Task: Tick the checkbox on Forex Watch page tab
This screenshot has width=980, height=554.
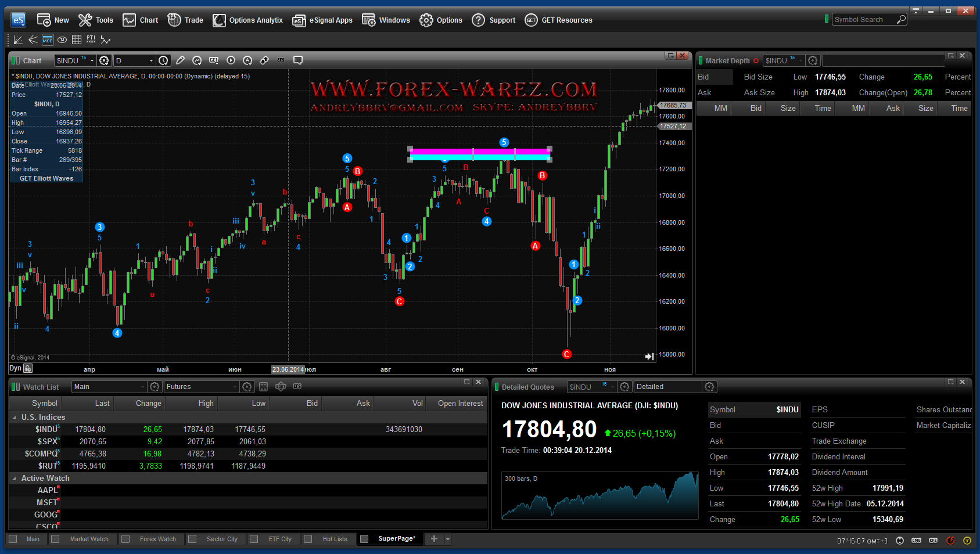Action: (125, 539)
